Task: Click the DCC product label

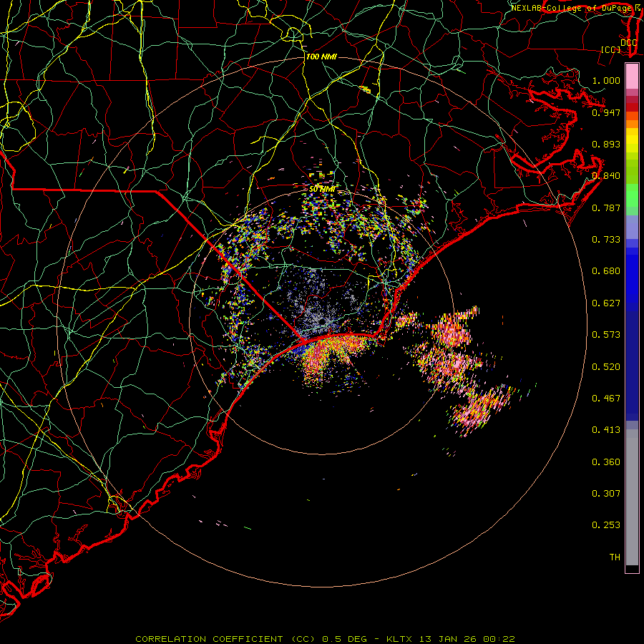Action: click(628, 42)
